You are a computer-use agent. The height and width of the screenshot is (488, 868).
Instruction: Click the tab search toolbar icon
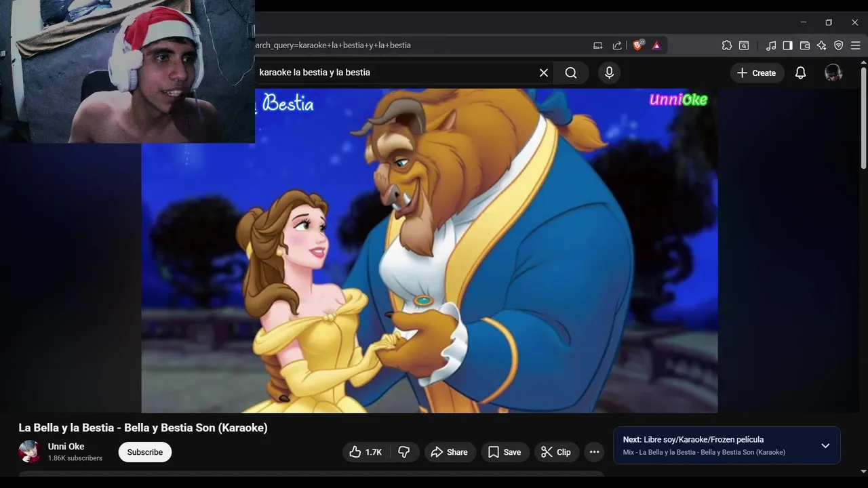(x=744, y=45)
